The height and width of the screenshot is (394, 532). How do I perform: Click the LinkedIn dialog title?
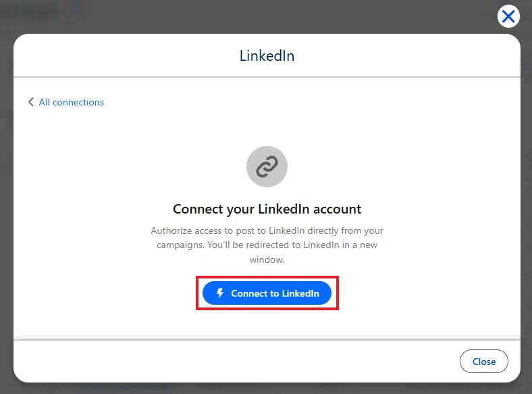point(267,55)
